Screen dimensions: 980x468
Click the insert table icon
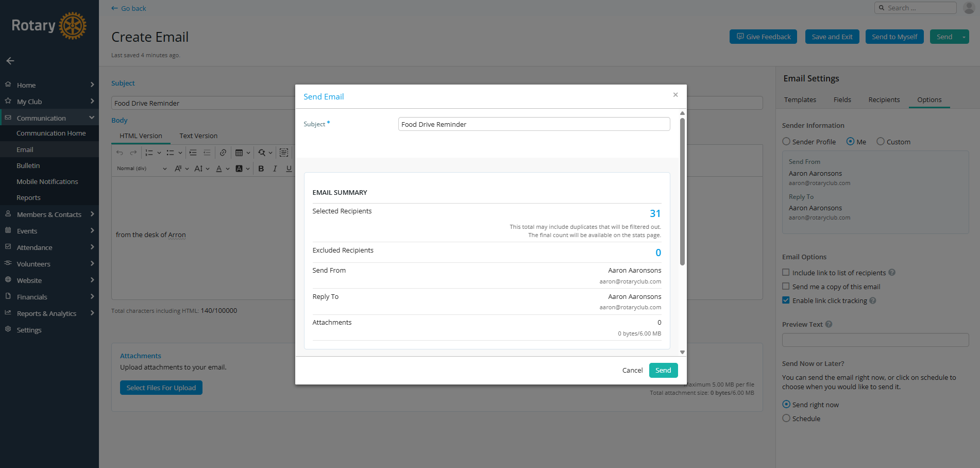click(x=239, y=153)
